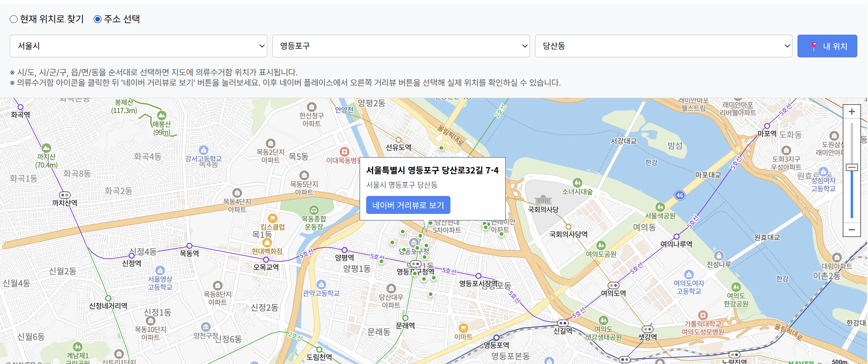The height and width of the screenshot is (364, 868).
Task: Click the 밤섬 island label
Action: point(675,146)
